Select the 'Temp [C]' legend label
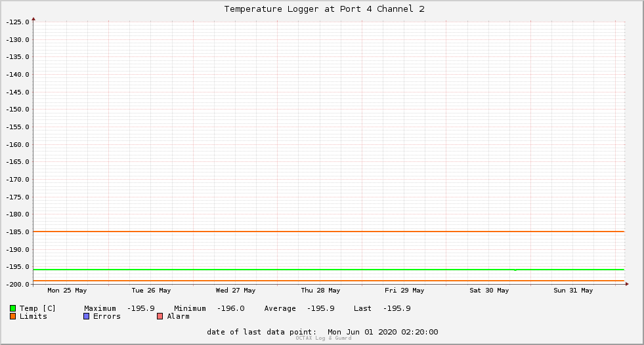The height and width of the screenshot is (345, 644). 37,308
